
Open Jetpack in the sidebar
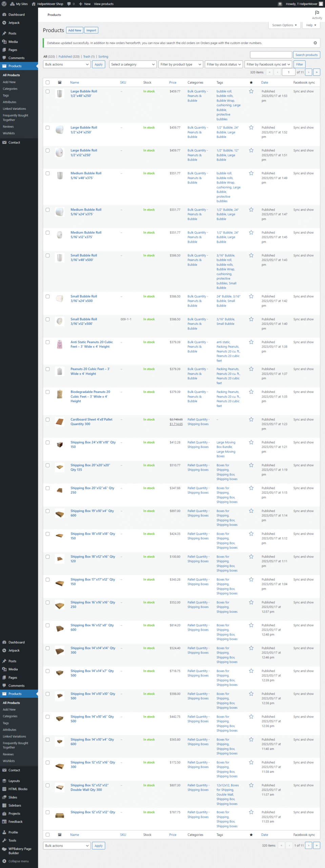click(x=14, y=23)
